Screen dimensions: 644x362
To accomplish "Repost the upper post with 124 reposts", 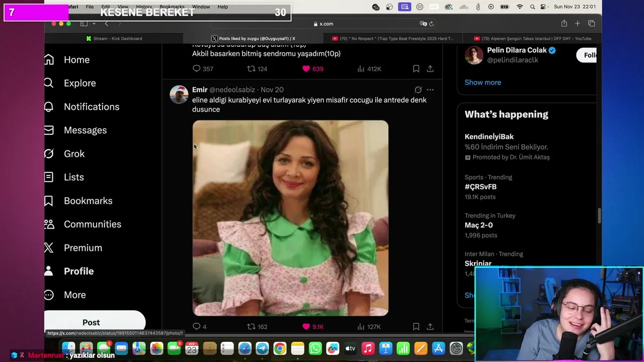I will (257, 68).
